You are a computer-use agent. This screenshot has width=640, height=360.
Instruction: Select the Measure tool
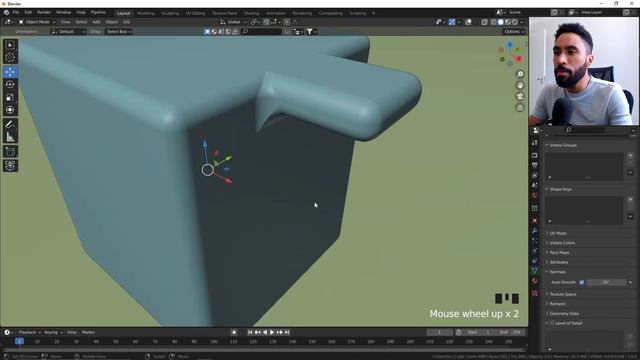coord(10,137)
